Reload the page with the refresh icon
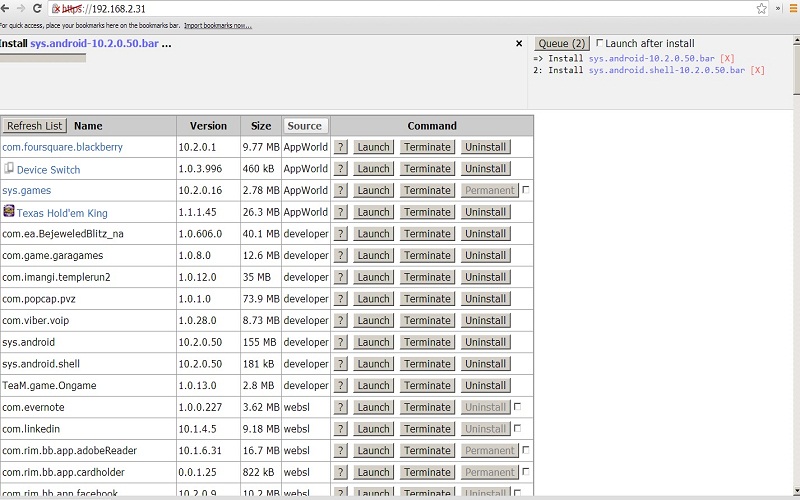Viewport: 800px width, 500px height. coord(37,9)
